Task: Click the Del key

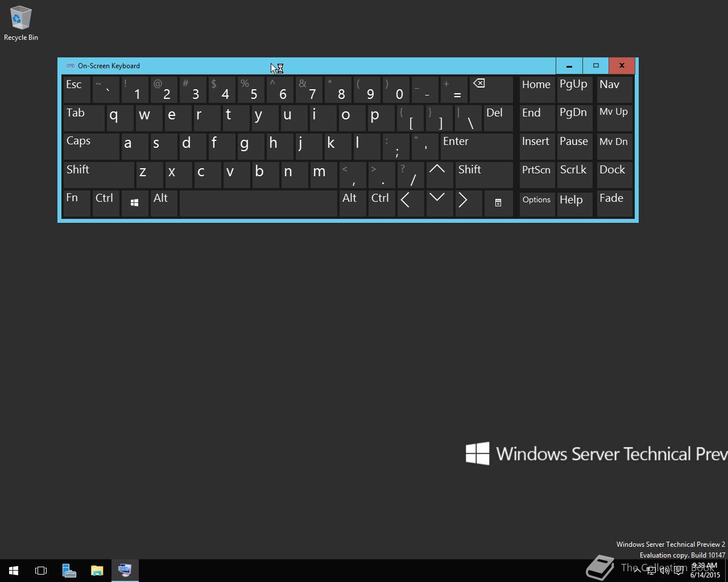Action: tap(498, 118)
